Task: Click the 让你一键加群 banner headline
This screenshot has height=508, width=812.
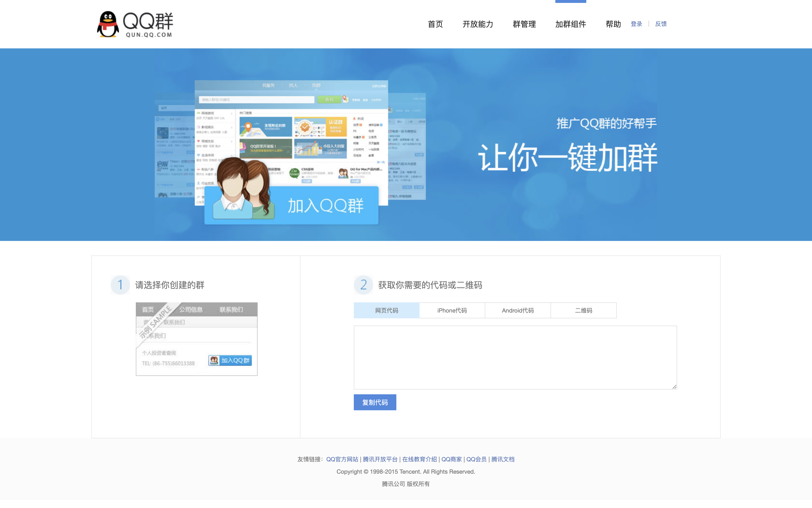Action: click(x=567, y=157)
